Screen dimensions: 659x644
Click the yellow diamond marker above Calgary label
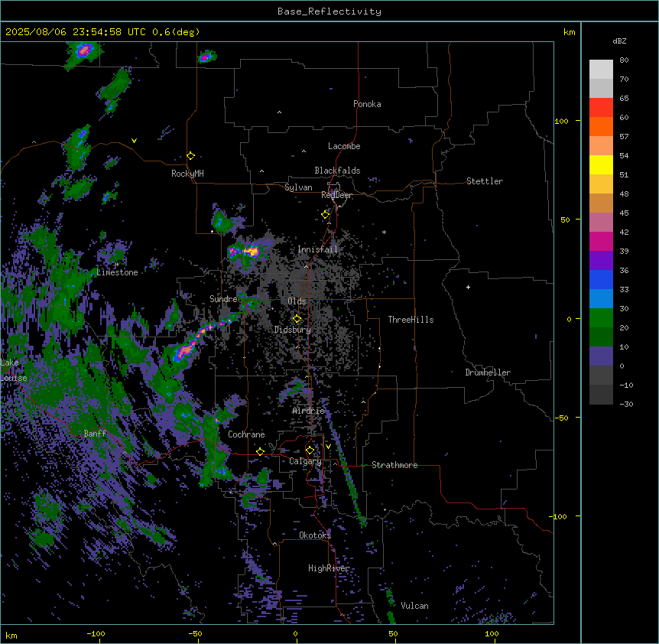tap(310, 450)
